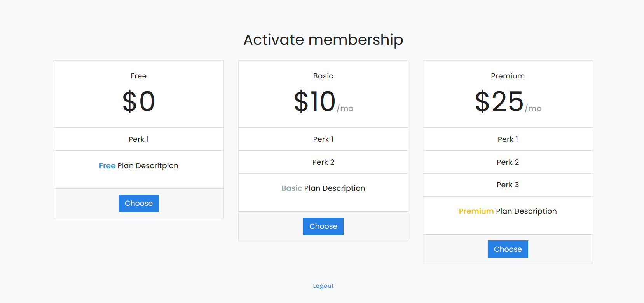
Task: Choose the Free plan
Action: click(139, 203)
